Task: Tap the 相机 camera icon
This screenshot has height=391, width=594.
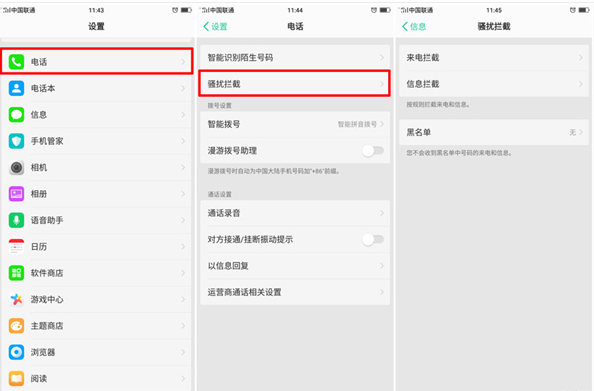Action: point(16,167)
